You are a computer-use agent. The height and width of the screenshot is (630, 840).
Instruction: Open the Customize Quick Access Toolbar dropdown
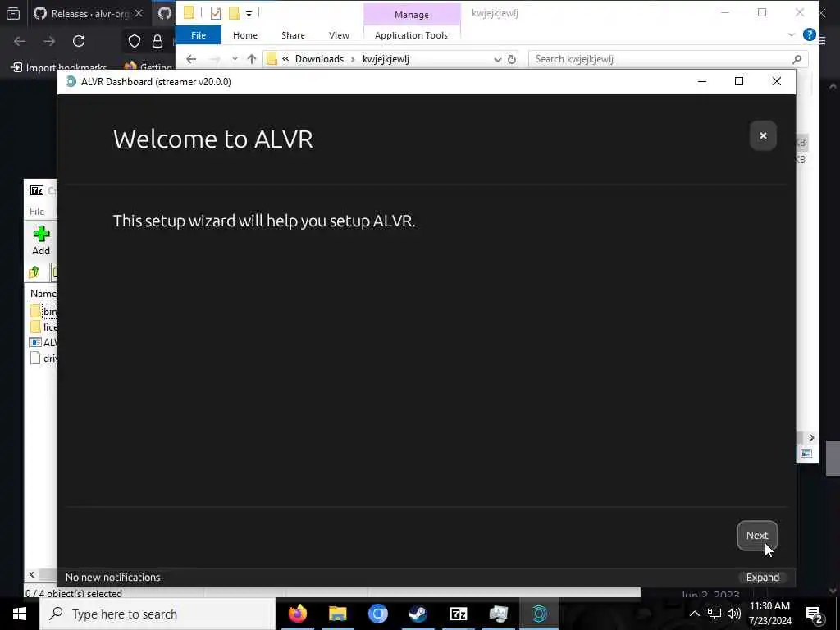pyautogui.click(x=249, y=13)
